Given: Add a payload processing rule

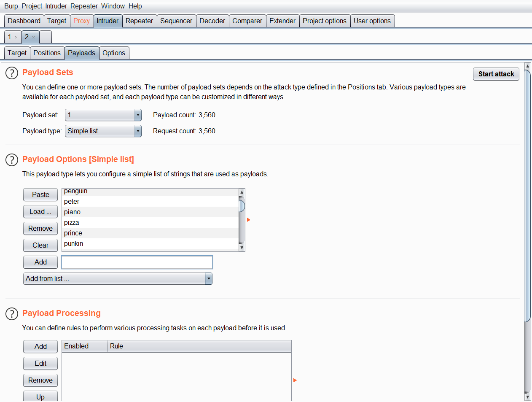Looking at the screenshot, I should point(40,347).
